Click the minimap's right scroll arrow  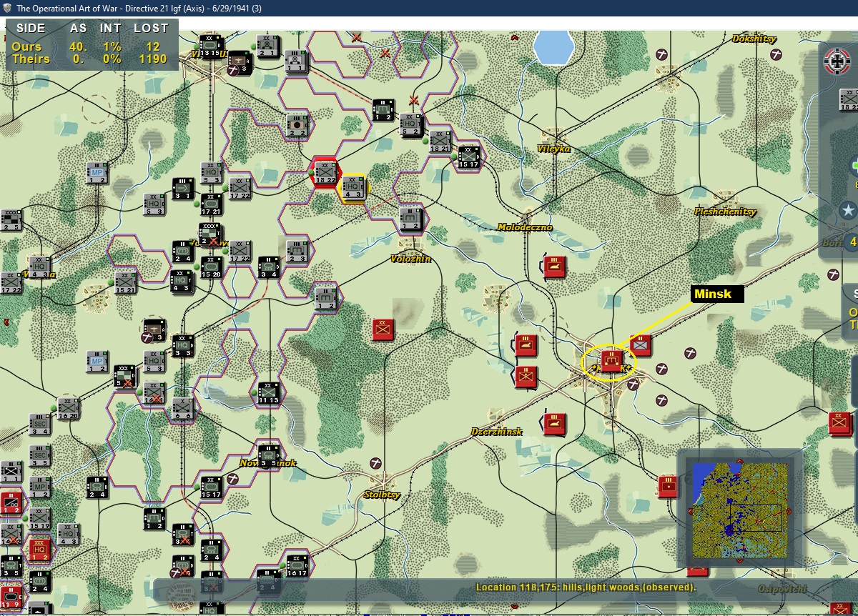[x=790, y=511]
